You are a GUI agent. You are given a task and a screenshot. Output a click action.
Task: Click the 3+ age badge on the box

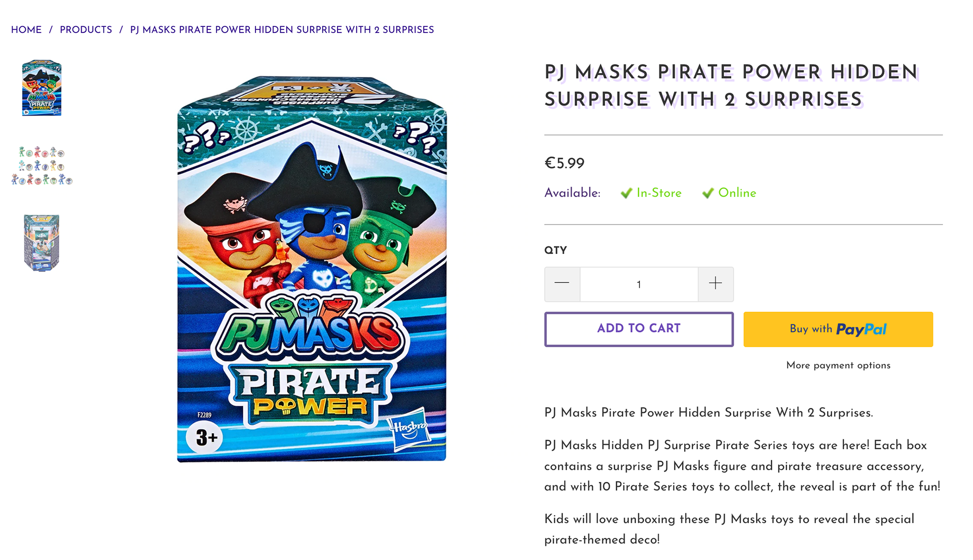[x=205, y=437]
